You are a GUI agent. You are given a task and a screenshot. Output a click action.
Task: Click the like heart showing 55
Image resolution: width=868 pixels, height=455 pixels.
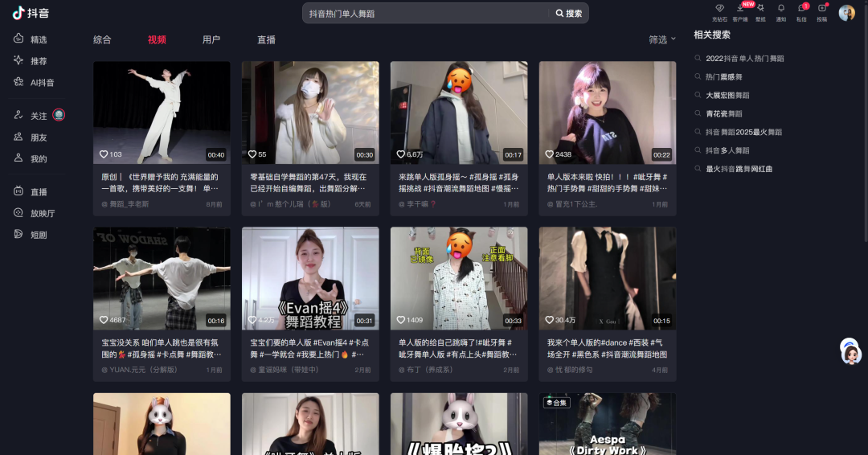tap(252, 154)
